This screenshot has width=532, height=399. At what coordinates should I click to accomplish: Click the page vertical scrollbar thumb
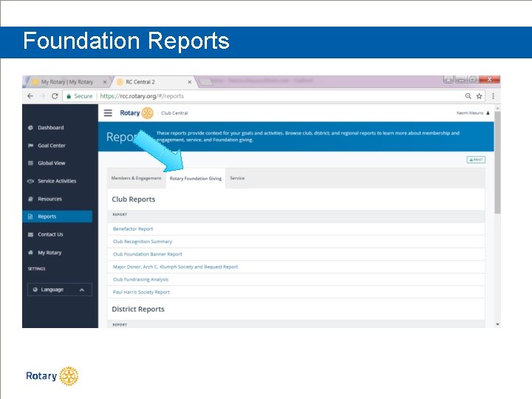click(497, 162)
